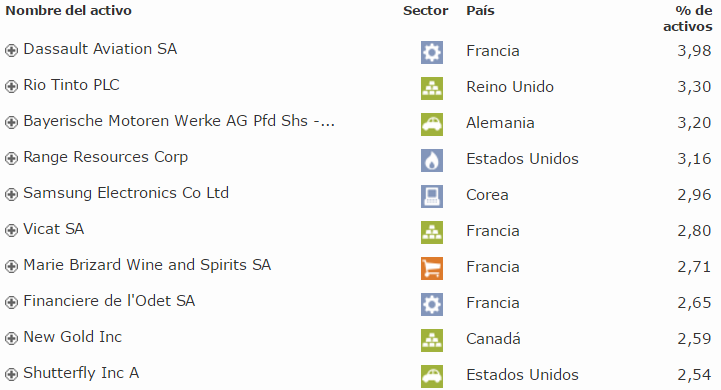The height and width of the screenshot is (390, 721).
Task: Click the País column header
Action: [480, 11]
